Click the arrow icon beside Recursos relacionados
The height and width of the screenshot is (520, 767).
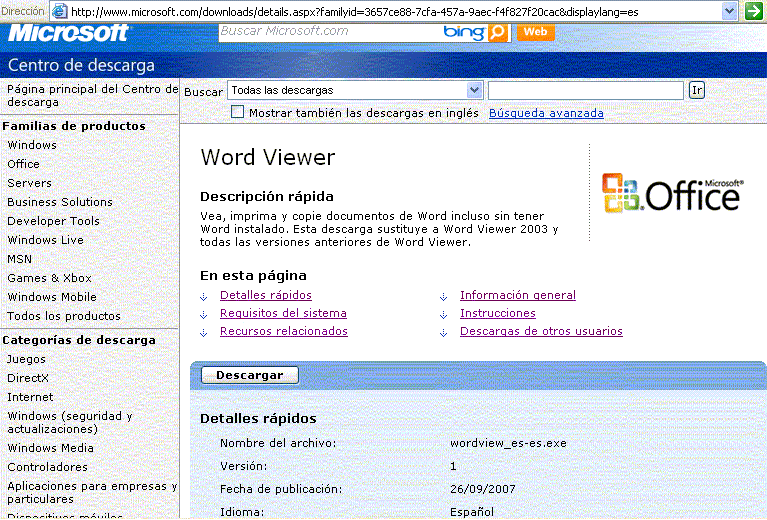(204, 332)
